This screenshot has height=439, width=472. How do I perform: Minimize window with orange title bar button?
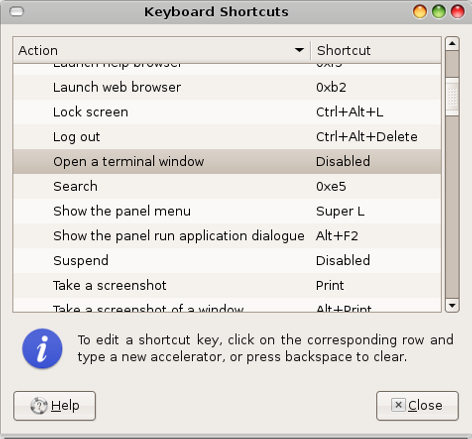[x=420, y=11]
